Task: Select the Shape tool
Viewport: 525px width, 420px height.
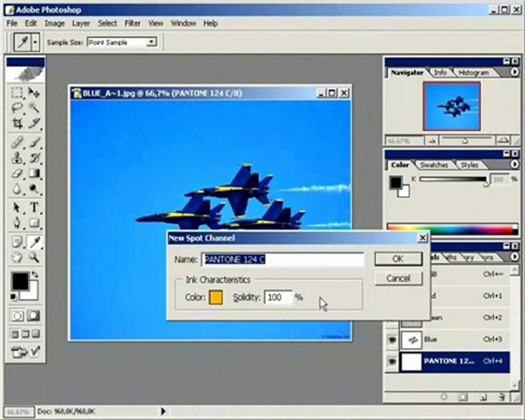Action: click(34, 223)
